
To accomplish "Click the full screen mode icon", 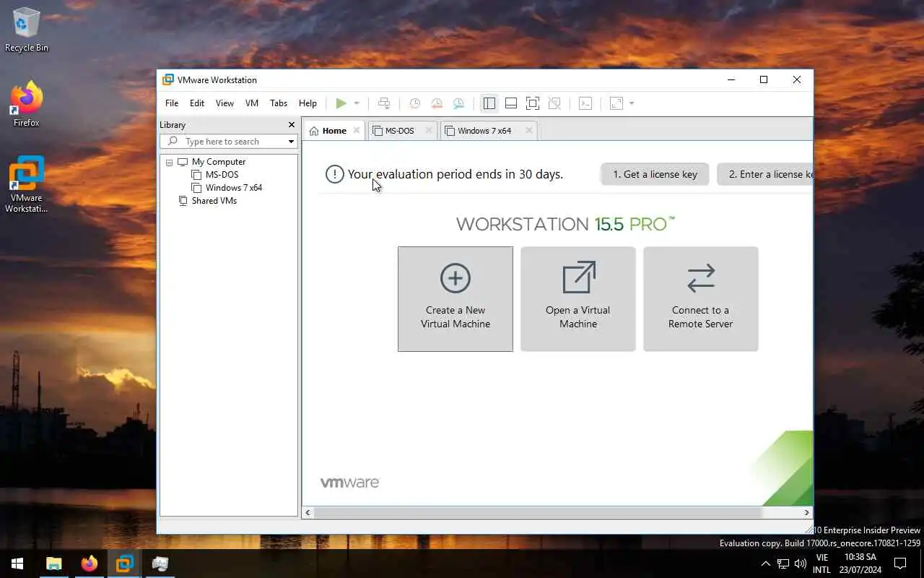I will click(x=533, y=103).
